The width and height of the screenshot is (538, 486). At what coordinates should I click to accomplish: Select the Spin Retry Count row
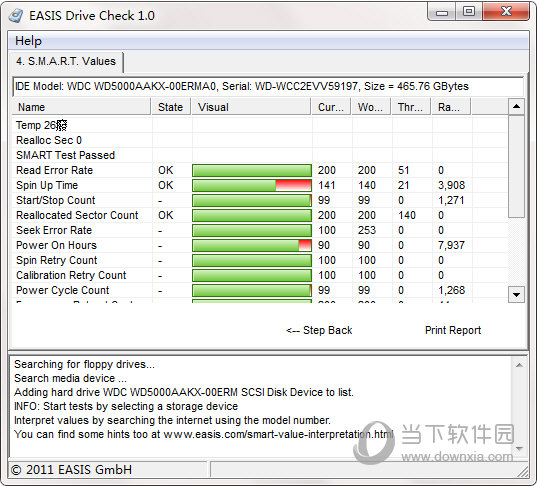point(260,260)
